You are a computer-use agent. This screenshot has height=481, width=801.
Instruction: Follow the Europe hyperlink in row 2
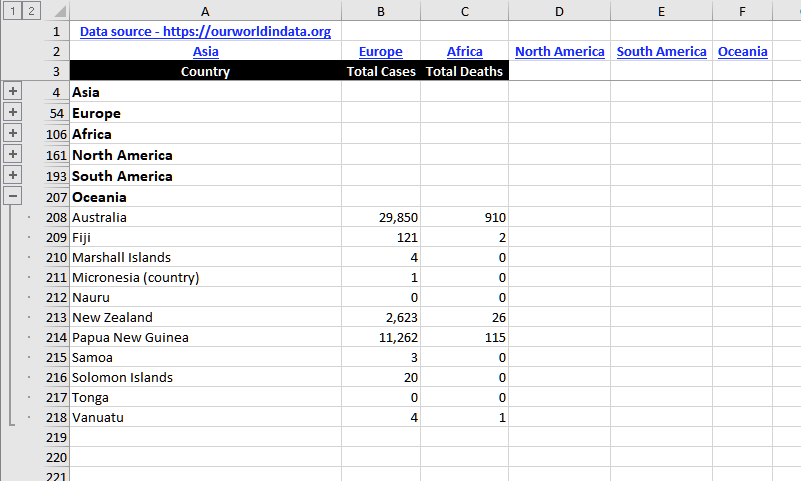tap(381, 52)
